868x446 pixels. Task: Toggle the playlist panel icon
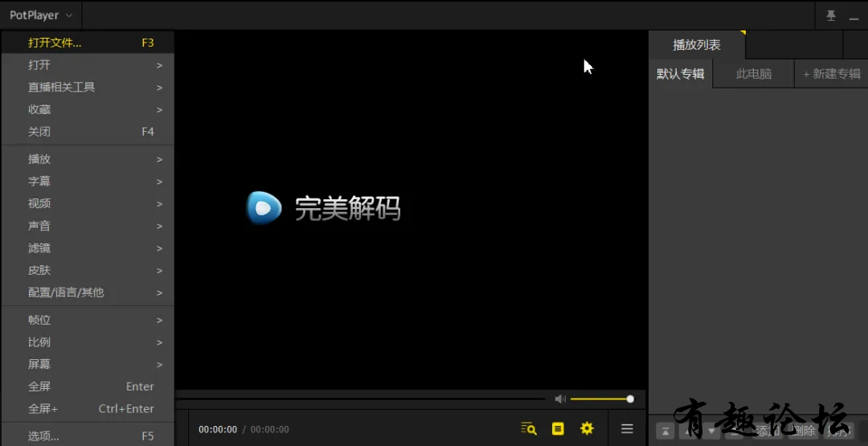pos(558,428)
